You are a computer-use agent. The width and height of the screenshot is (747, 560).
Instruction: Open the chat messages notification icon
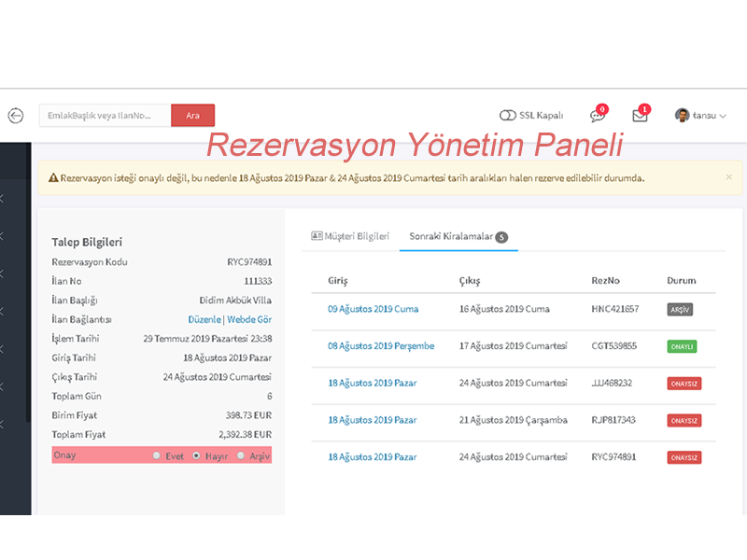[x=597, y=116]
